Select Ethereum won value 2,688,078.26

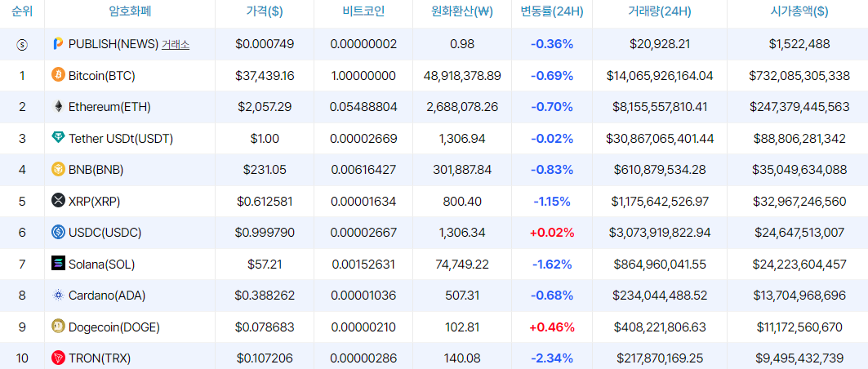pyautogui.click(x=462, y=107)
